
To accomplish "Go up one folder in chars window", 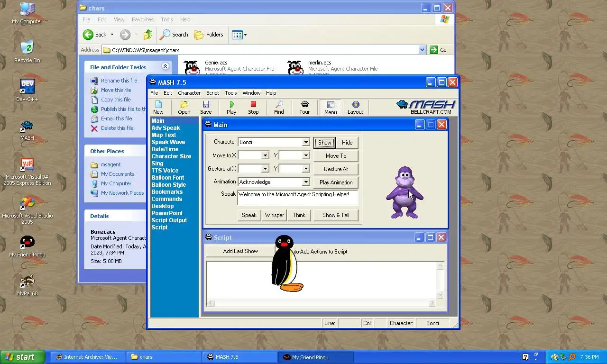I will click(148, 35).
